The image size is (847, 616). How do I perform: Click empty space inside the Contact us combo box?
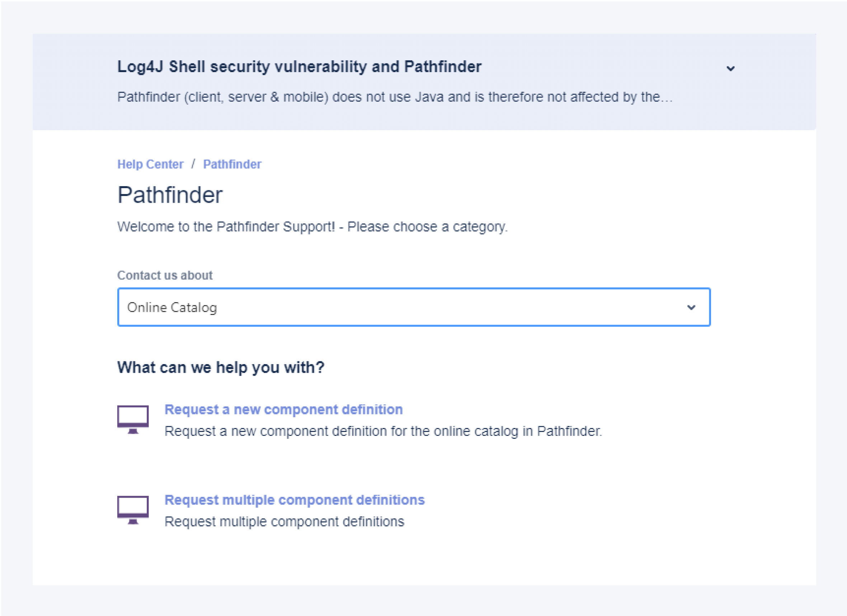pos(448,307)
